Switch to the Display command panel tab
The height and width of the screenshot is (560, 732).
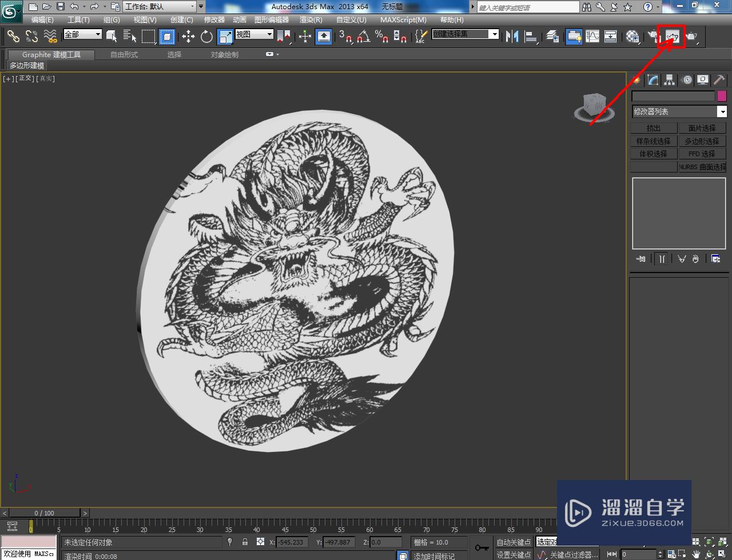703,80
